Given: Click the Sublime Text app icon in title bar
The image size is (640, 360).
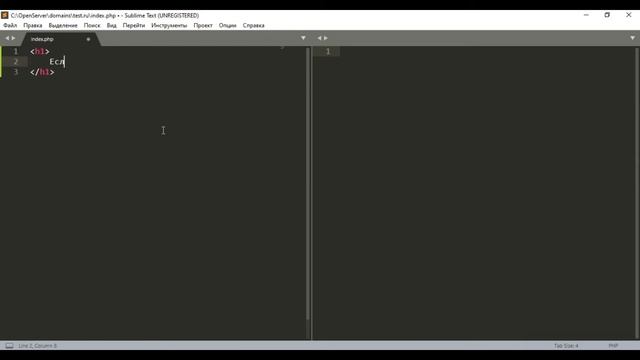Looking at the screenshot, I should click(x=5, y=15).
